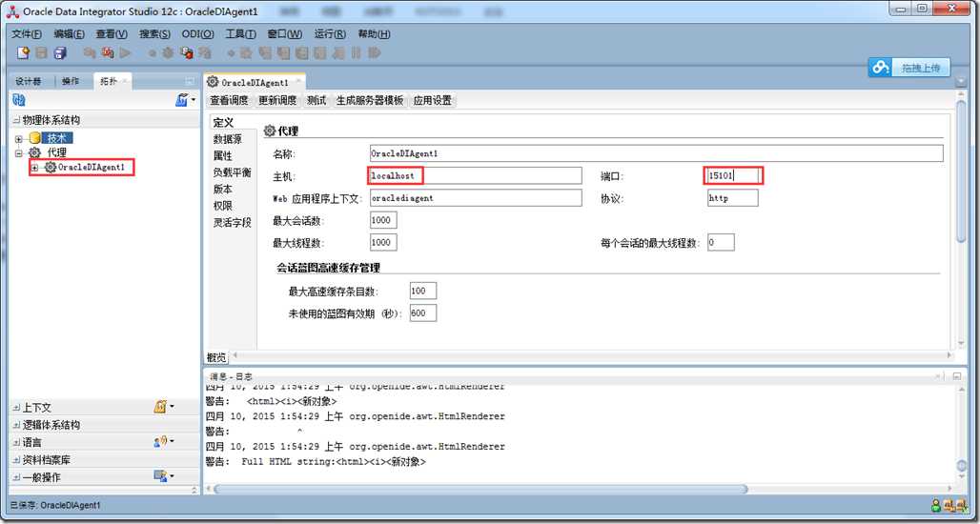Open the 数据源 side tab
980x524 pixels.
point(228,139)
